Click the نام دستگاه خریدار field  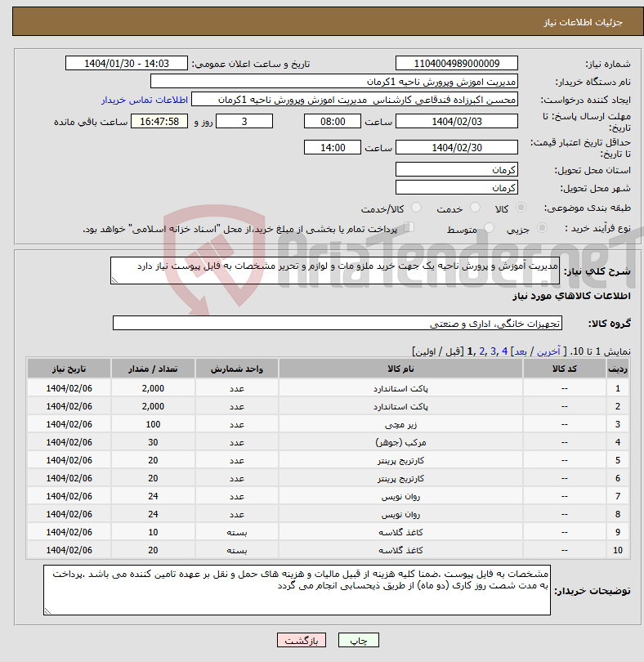point(334,82)
